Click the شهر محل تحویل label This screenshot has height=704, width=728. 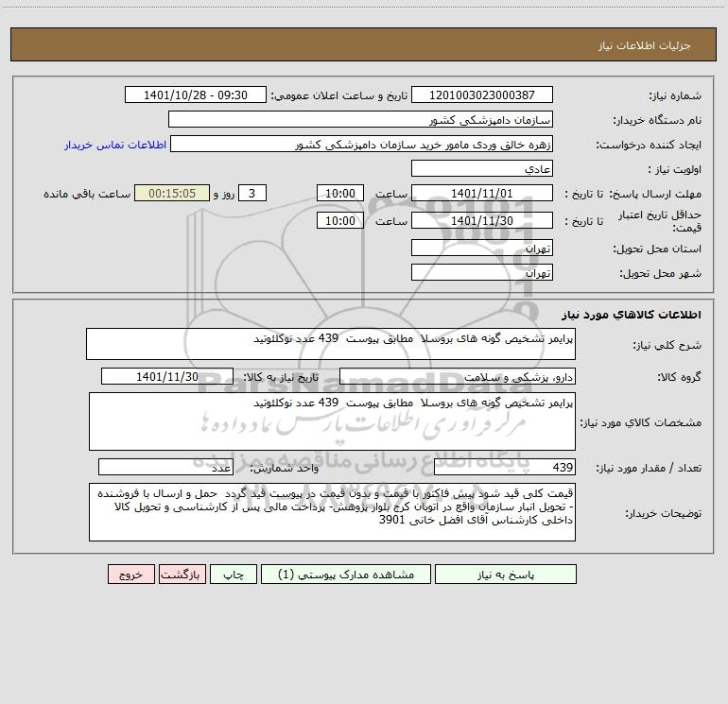coord(661,274)
